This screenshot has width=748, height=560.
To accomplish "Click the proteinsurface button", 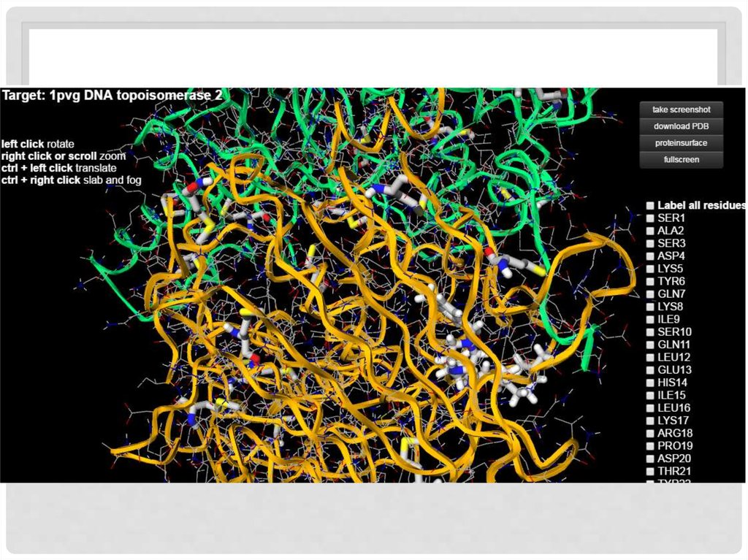I will tap(682, 143).
